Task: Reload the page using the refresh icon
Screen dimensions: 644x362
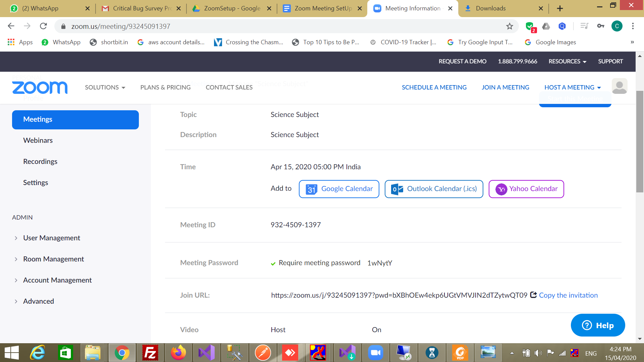Action: [43, 26]
